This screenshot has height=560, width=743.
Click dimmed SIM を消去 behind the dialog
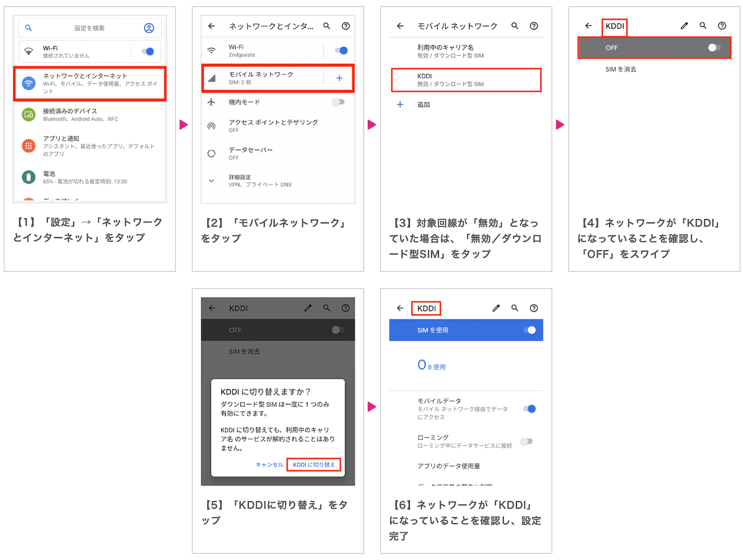tap(244, 352)
